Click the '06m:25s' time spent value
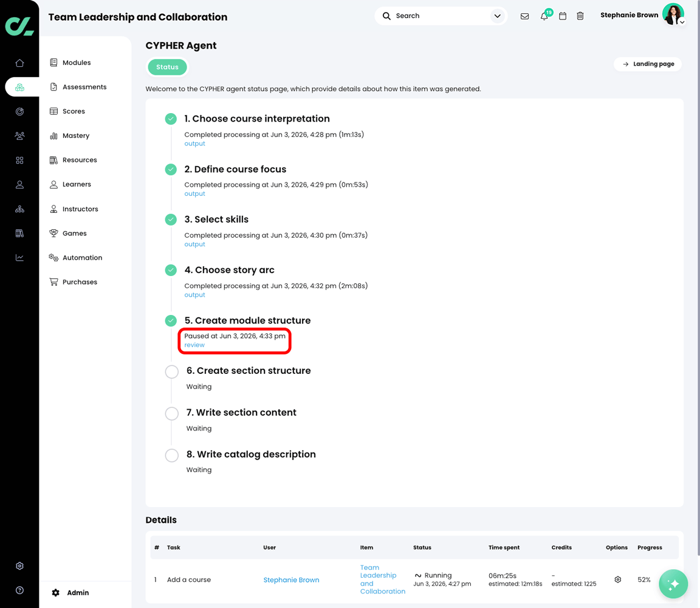Screen dimensions: 700x608 point(503,575)
